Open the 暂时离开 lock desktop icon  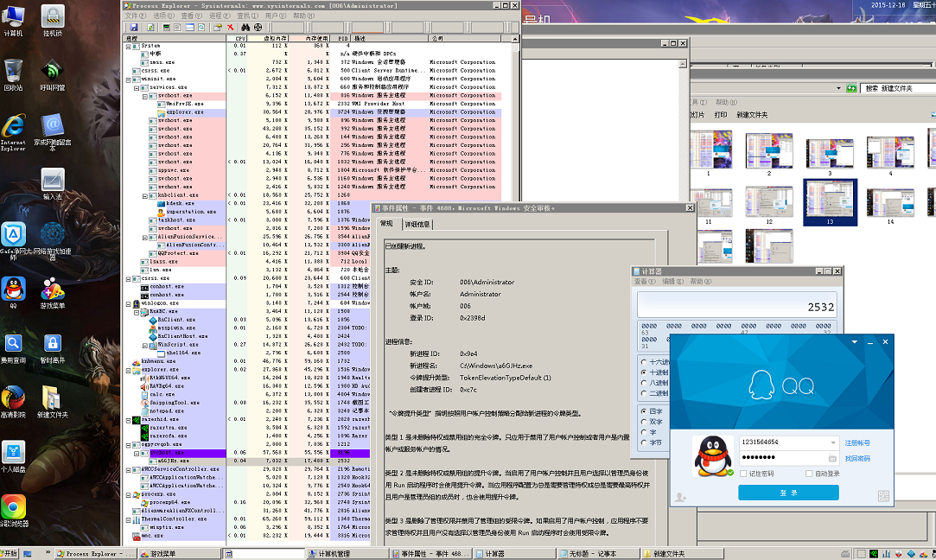53,348
